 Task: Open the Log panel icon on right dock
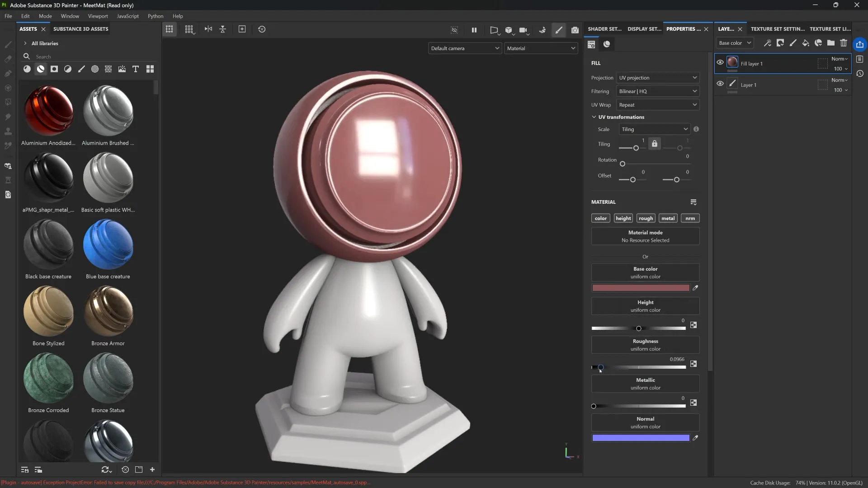(860, 59)
